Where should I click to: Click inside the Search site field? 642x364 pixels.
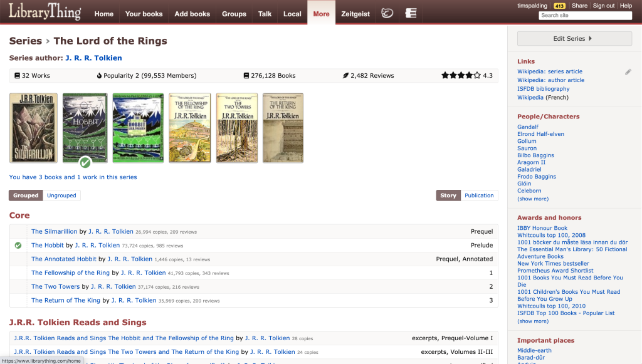click(585, 16)
